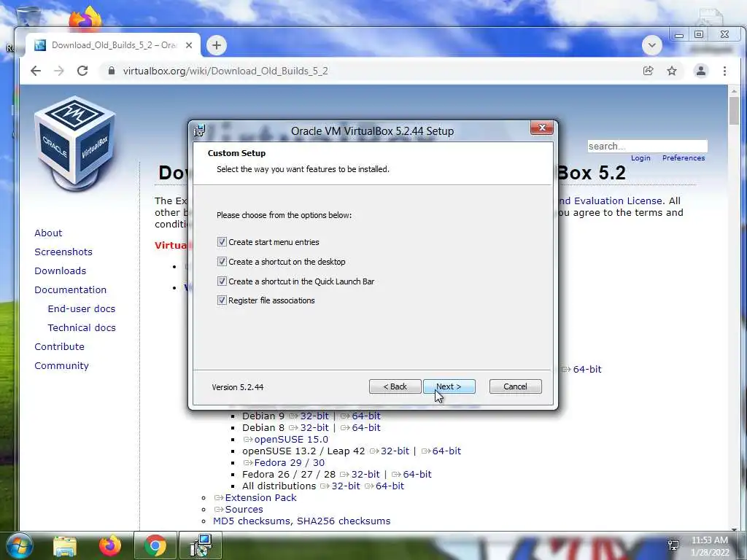This screenshot has height=560, width=747.
Task: Open All distributions 32-bit link
Action: click(x=345, y=486)
